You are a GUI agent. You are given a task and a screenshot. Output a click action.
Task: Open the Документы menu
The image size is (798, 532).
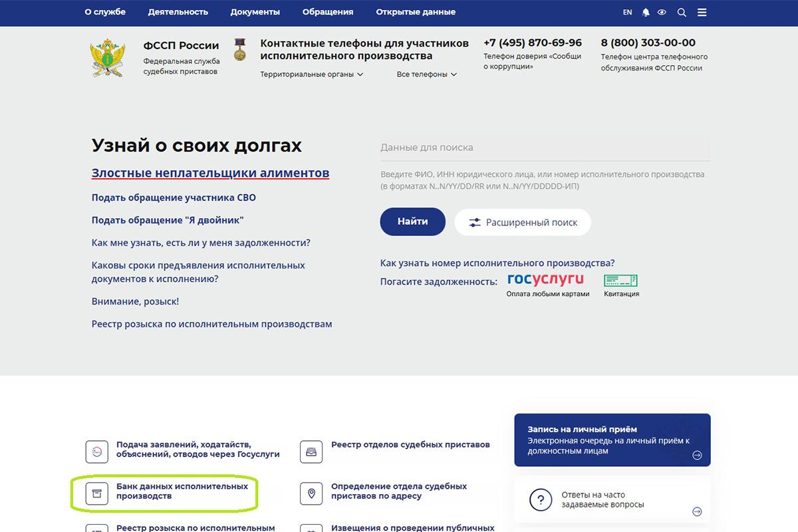click(255, 11)
